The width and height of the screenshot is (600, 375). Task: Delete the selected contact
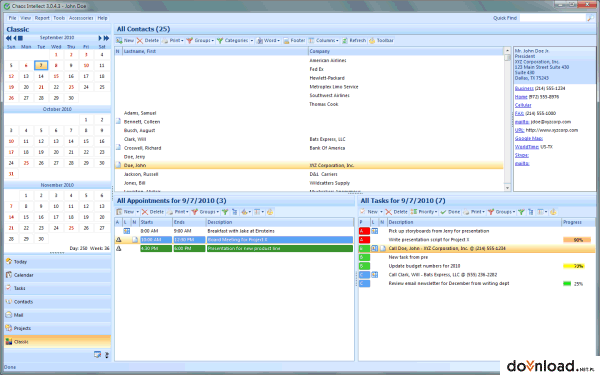[148, 41]
